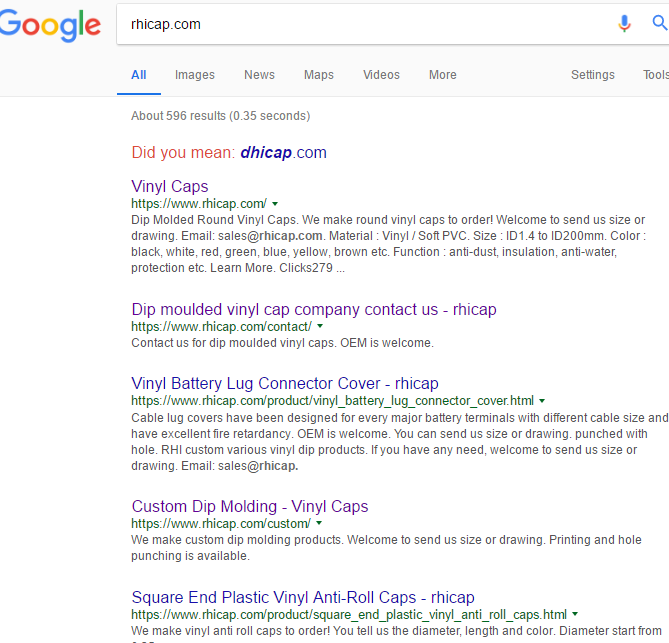669x643 pixels.
Task: Click the https://www.rhicap.com/ green URL text
Action: pyautogui.click(x=199, y=204)
